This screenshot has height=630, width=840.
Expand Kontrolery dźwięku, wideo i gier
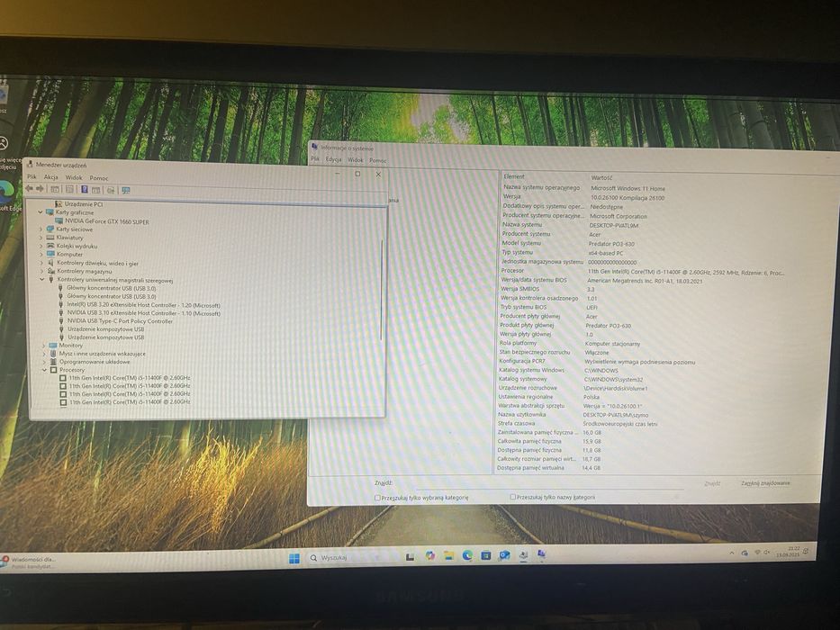pyautogui.click(x=41, y=263)
